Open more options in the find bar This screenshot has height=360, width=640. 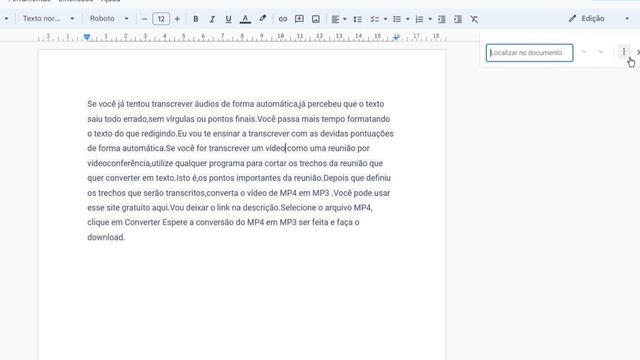(624, 52)
